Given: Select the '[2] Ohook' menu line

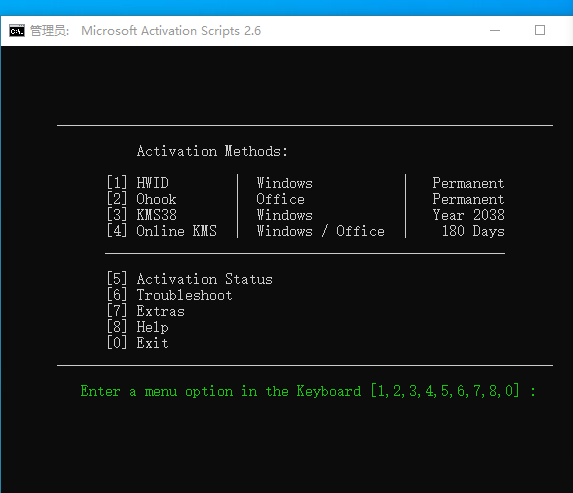Looking at the screenshot, I should [x=141, y=199].
